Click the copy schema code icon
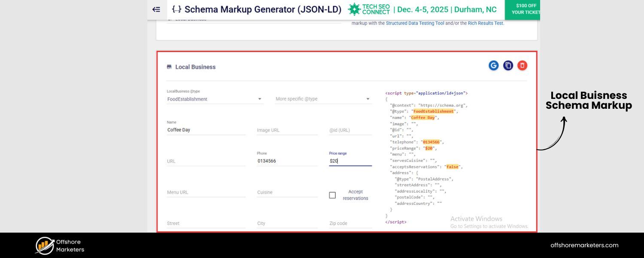The width and height of the screenshot is (644, 258). 508,65
